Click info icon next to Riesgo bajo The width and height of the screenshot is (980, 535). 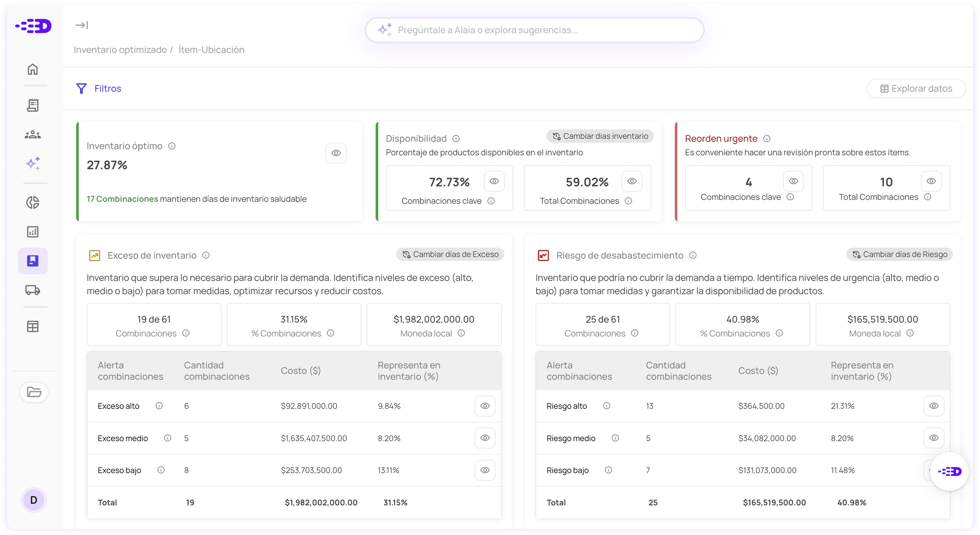click(608, 470)
